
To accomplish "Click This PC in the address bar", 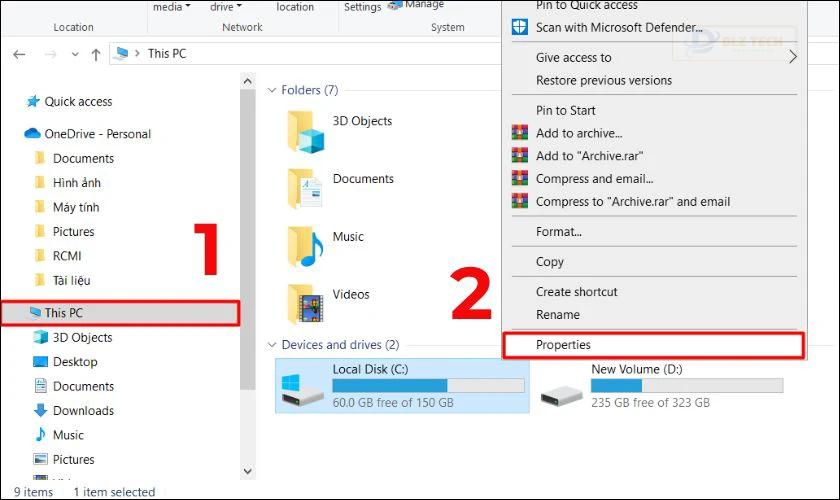I will pos(167,54).
